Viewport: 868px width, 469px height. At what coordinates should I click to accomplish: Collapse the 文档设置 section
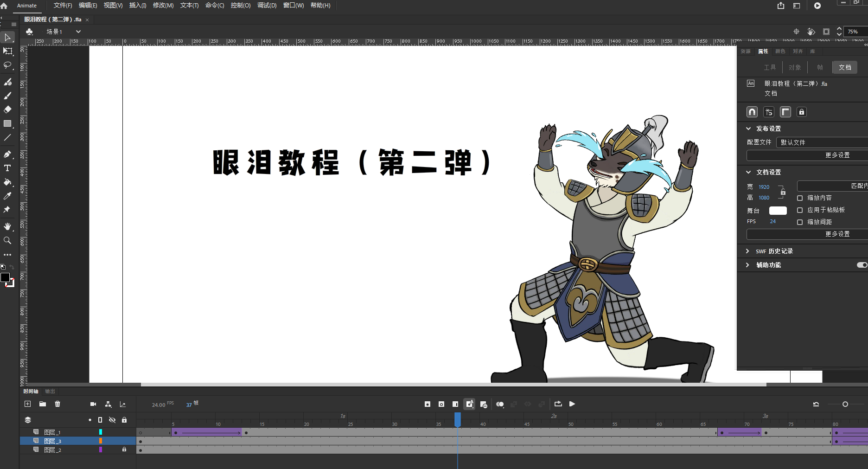pyautogui.click(x=748, y=172)
